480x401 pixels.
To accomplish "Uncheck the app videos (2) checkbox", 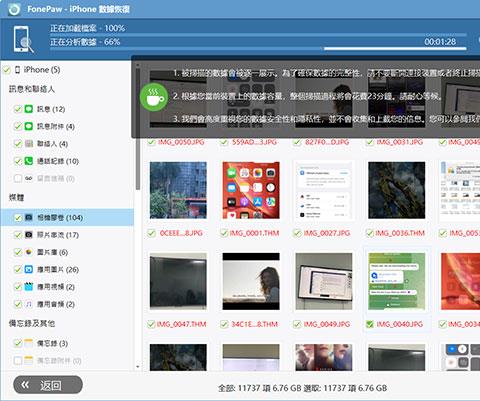I will tap(18, 287).
